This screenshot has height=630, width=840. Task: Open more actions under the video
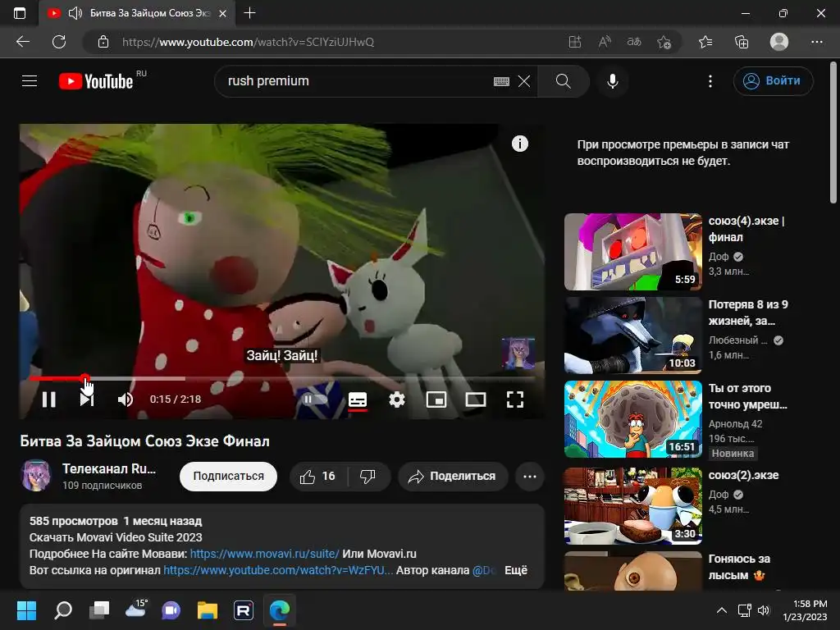(x=530, y=477)
